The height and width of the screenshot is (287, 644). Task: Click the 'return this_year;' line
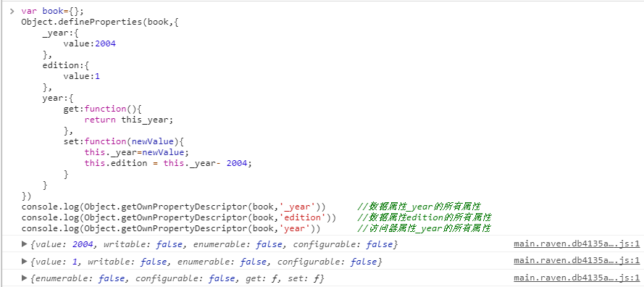coord(129,120)
